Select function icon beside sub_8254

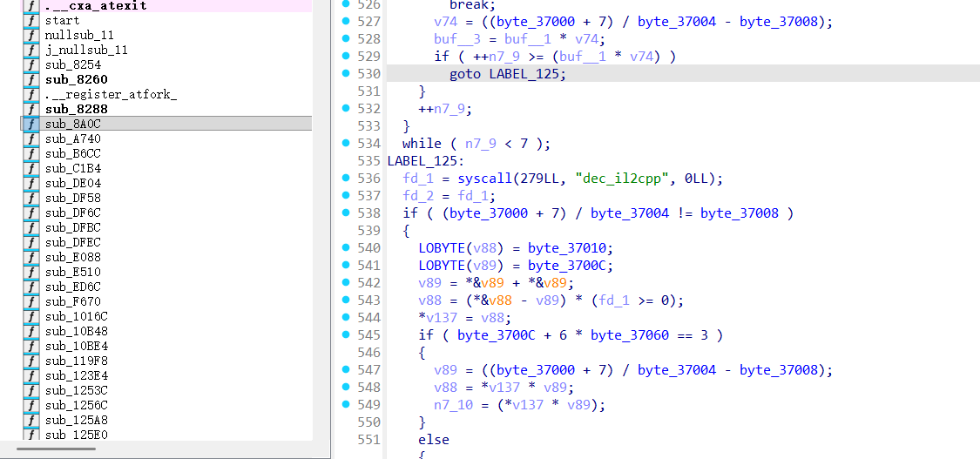click(x=31, y=65)
